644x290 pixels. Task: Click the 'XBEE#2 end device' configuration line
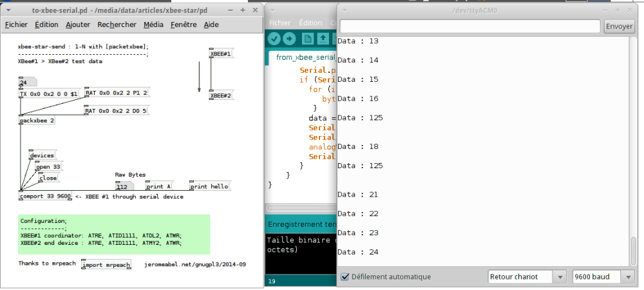pos(101,242)
